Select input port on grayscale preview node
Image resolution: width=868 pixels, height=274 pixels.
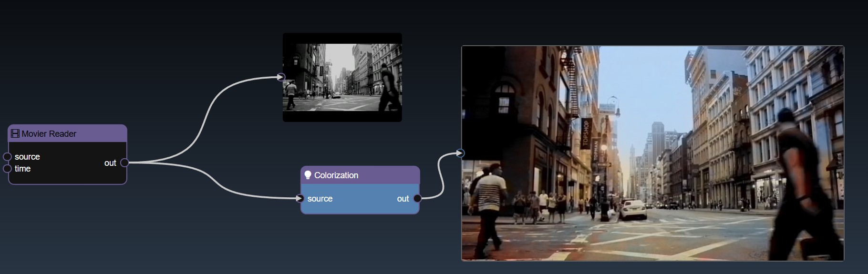[x=281, y=77]
